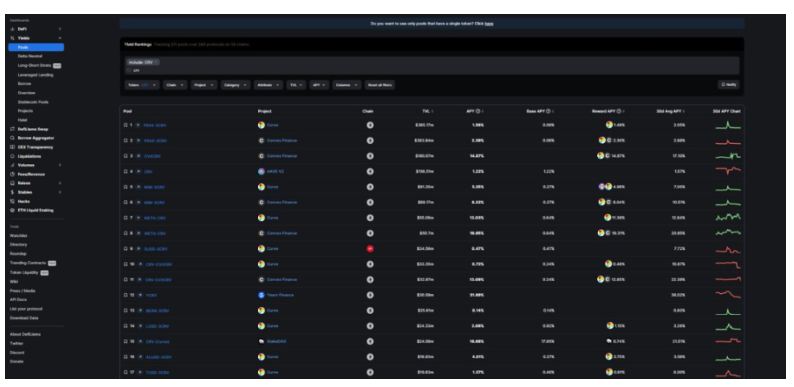794x387 pixels.
Task: Open the Token filter dropdown
Action: 142,85
